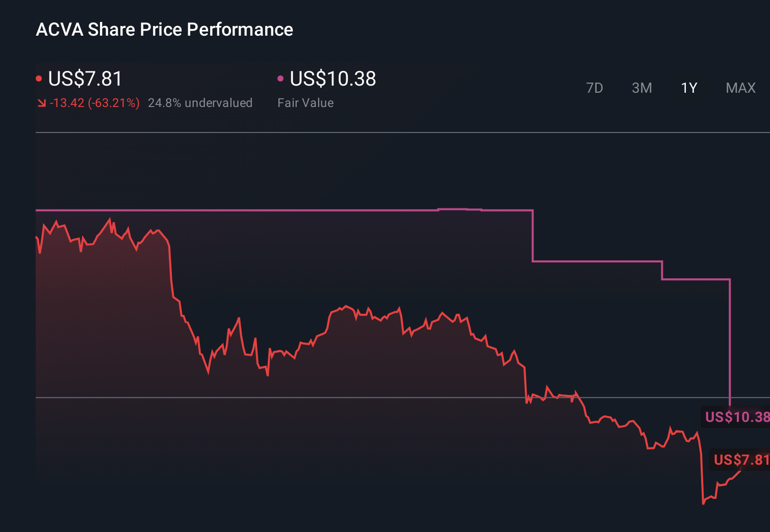Select the US$7.81 price marker on chart
Screen dimensions: 770x532
click(x=740, y=460)
